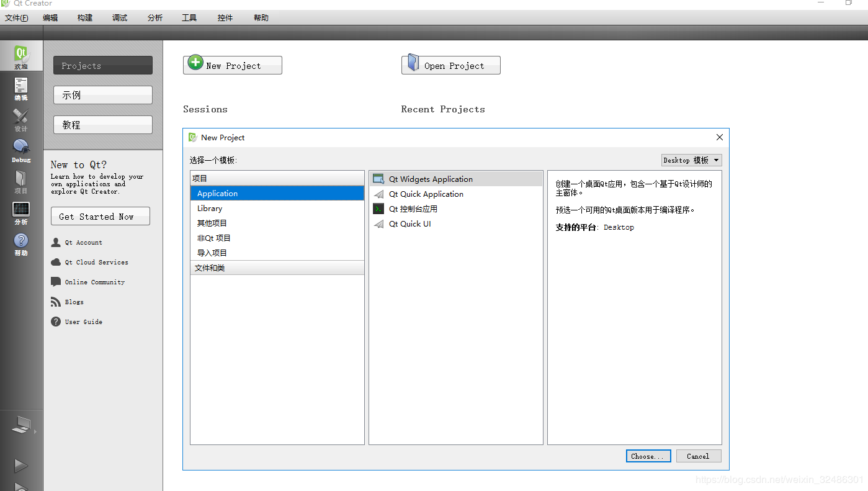This screenshot has width=868, height=491.
Task: Open the kit selector computer icon
Action: (21, 425)
